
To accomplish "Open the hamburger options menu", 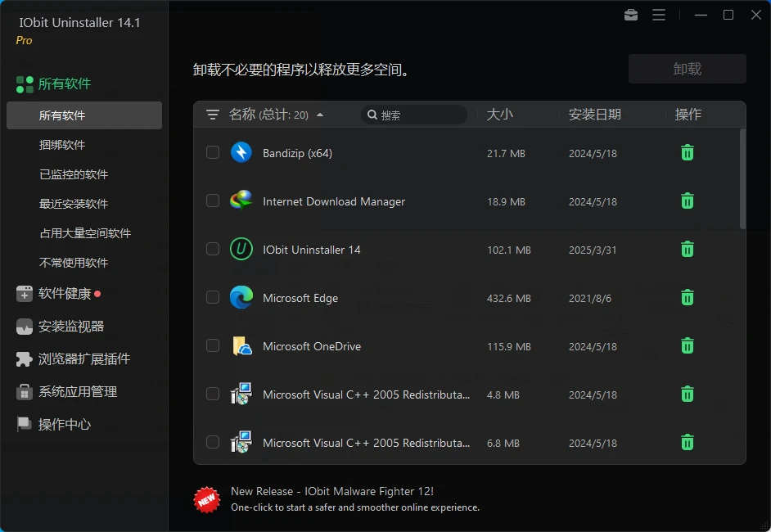I will pos(659,15).
